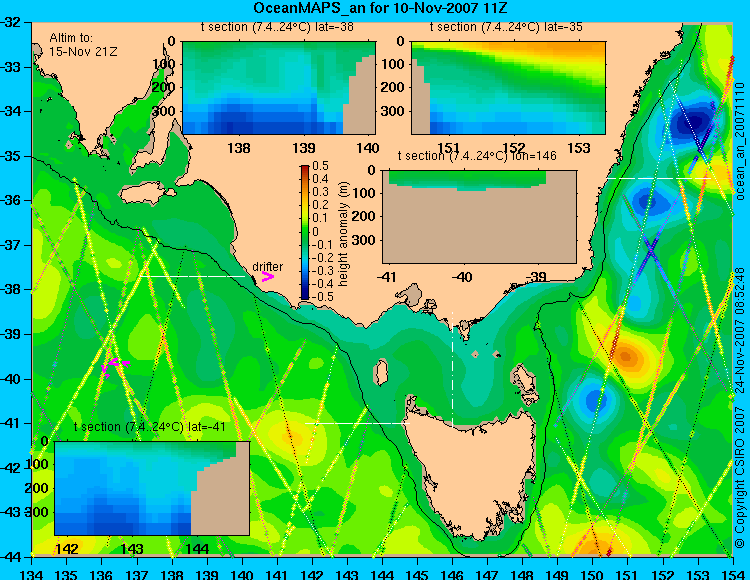Click the yellow warm patch near 141.5E, 41.3S
The height and width of the screenshot is (580, 750).
coord(292,438)
